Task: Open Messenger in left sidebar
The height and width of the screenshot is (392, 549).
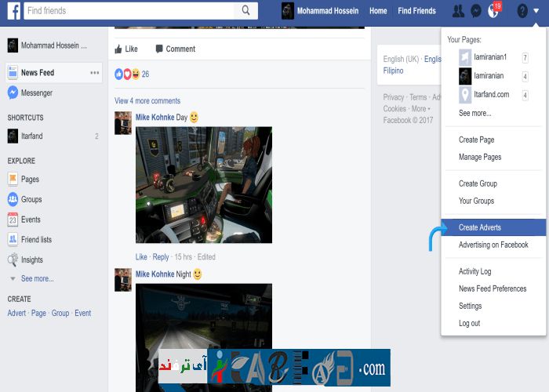Action: (x=36, y=93)
